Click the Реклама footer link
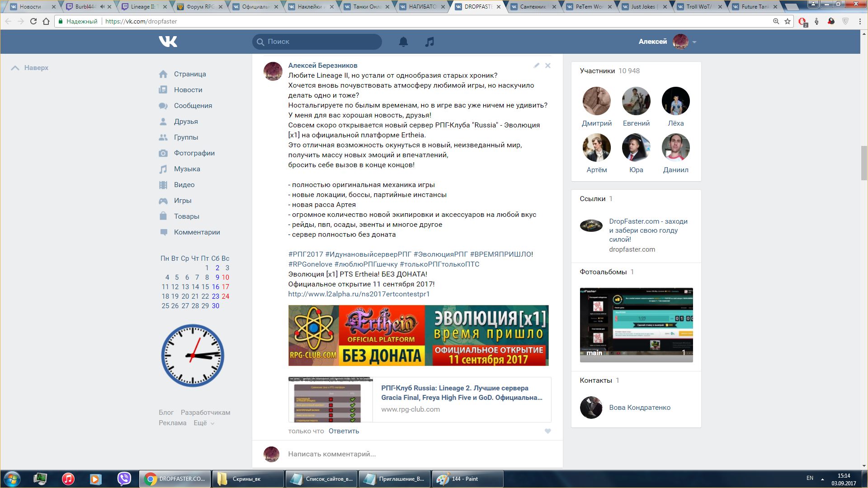The width and height of the screenshot is (868, 488). (x=172, y=423)
